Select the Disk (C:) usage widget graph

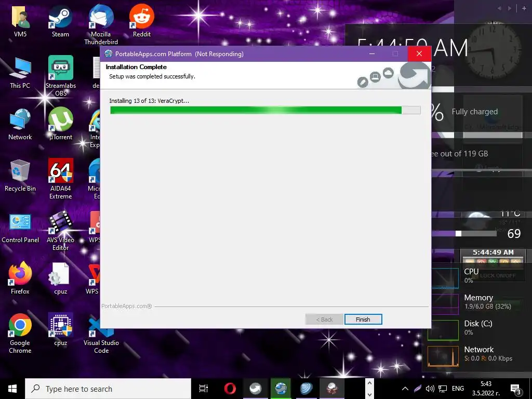(443, 330)
